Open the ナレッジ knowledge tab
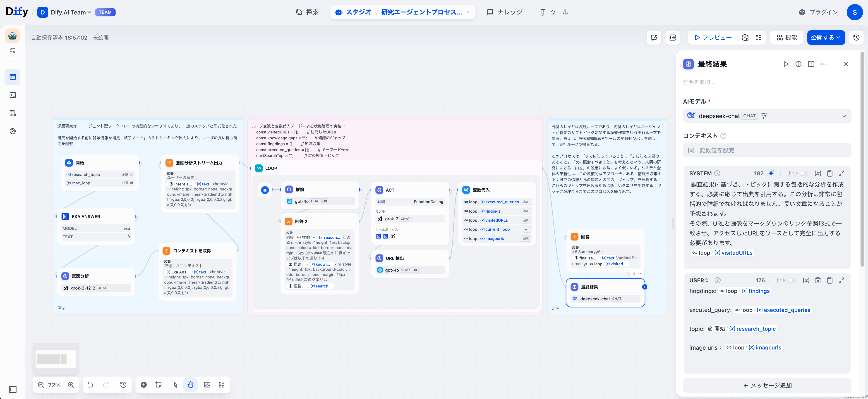Image resolution: width=868 pixels, height=399 pixels. tap(505, 12)
